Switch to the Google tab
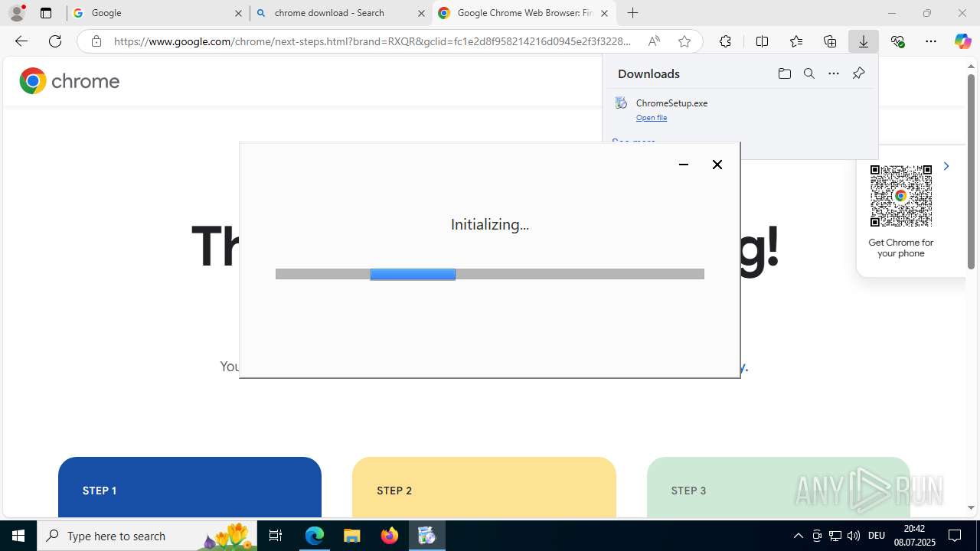The height and width of the screenshot is (551, 980). [x=157, y=13]
